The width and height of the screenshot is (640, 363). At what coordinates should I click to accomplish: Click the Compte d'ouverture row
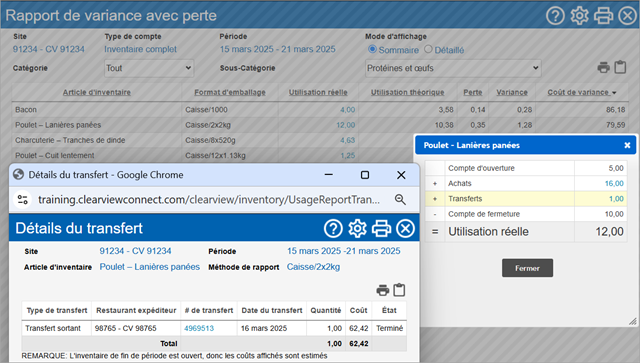(x=526, y=168)
